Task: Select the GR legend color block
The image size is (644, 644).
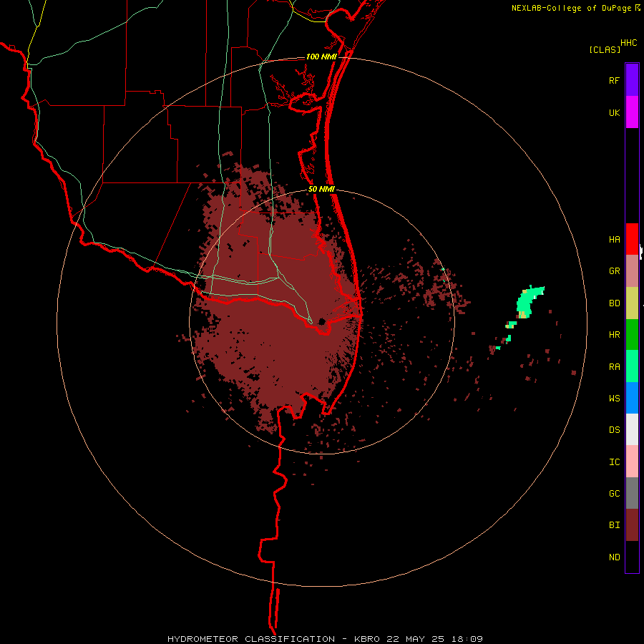Action: [632, 271]
